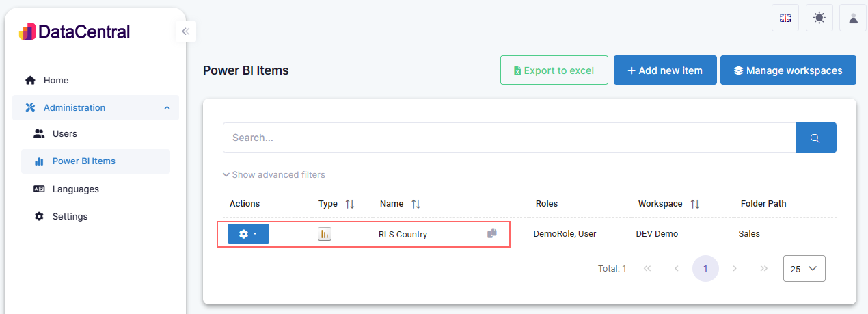Click Add new item button
Image resolution: width=868 pixels, height=314 pixels.
pyautogui.click(x=664, y=70)
